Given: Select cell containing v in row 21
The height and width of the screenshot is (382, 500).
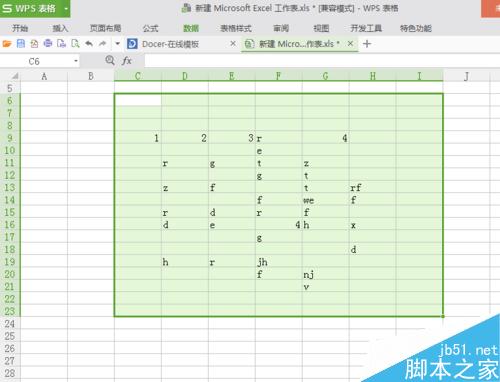Looking at the screenshot, I should click(x=326, y=287).
